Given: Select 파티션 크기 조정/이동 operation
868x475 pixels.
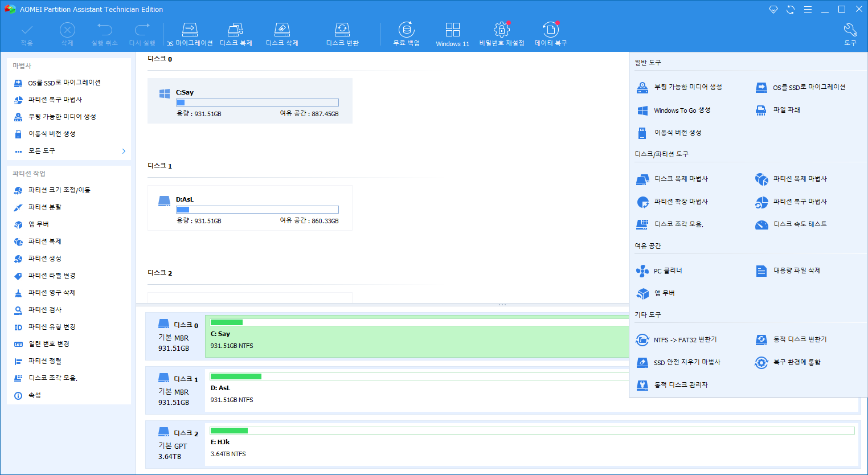Looking at the screenshot, I should 52,190.
